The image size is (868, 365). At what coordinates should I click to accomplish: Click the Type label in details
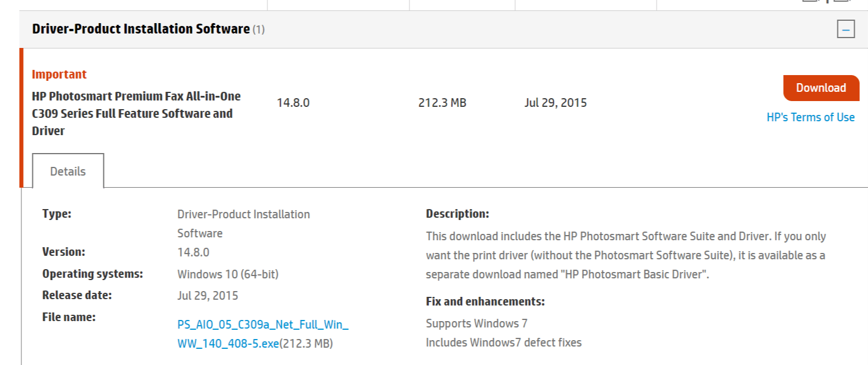click(x=57, y=214)
